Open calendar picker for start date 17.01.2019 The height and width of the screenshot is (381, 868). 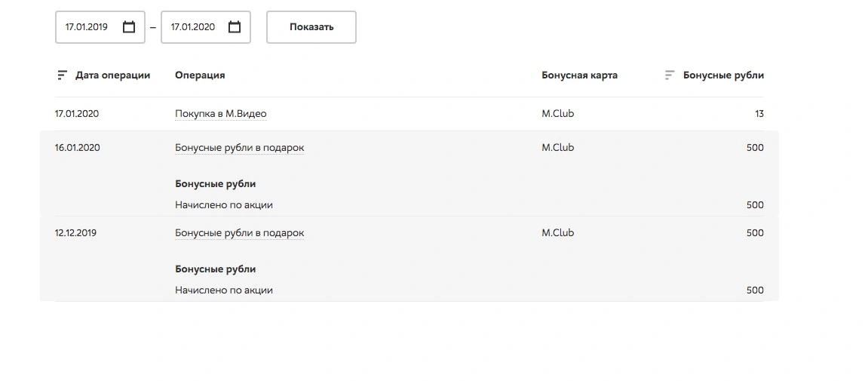(x=128, y=26)
